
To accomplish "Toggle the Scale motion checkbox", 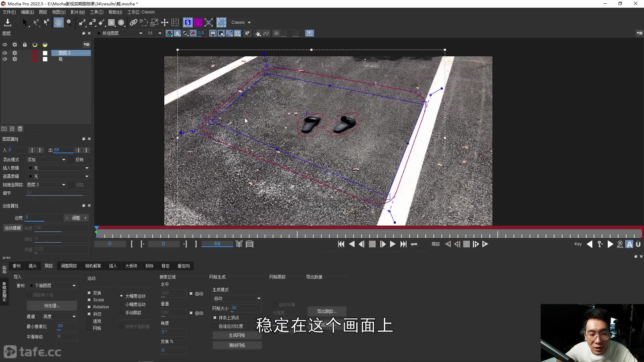I will [89, 300].
